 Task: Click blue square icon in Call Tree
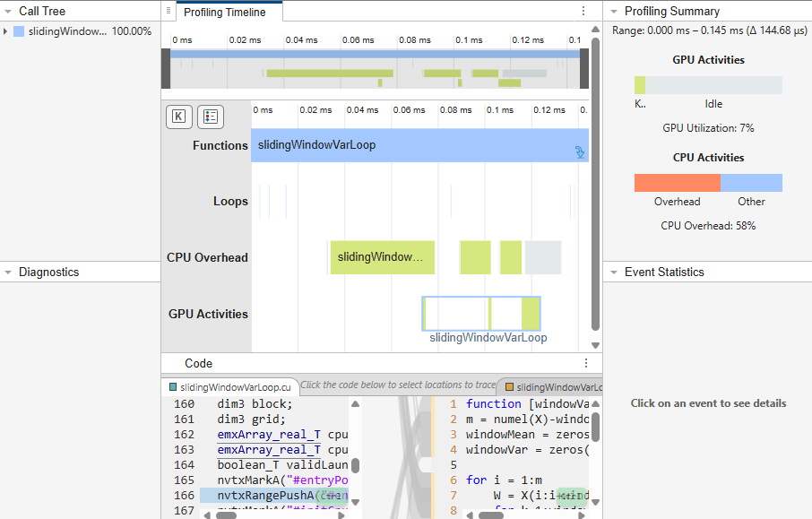point(19,31)
